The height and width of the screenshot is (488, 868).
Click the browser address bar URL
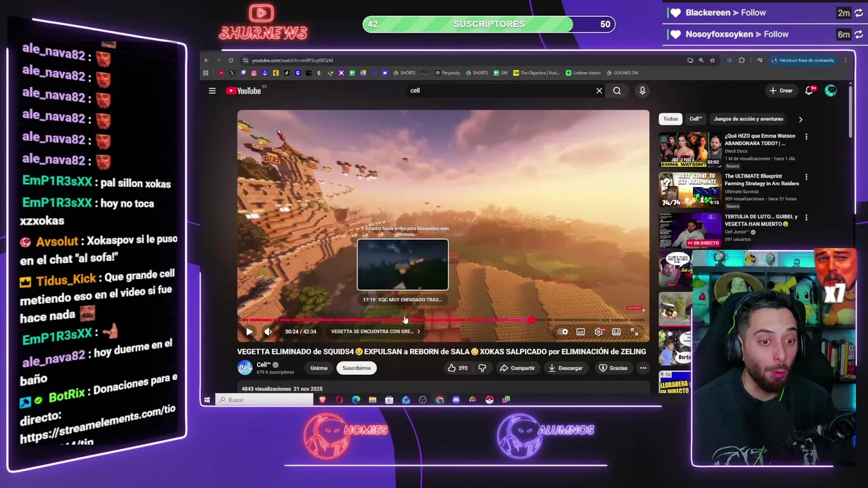pyautogui.click(x=292, y=60)
